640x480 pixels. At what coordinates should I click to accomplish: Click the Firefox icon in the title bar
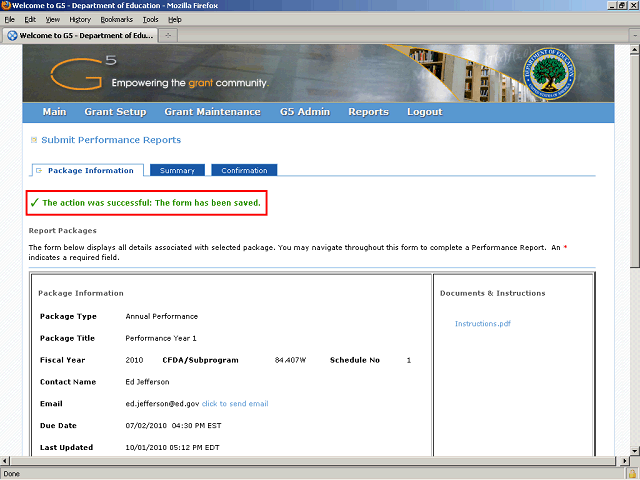pos(6,5)
